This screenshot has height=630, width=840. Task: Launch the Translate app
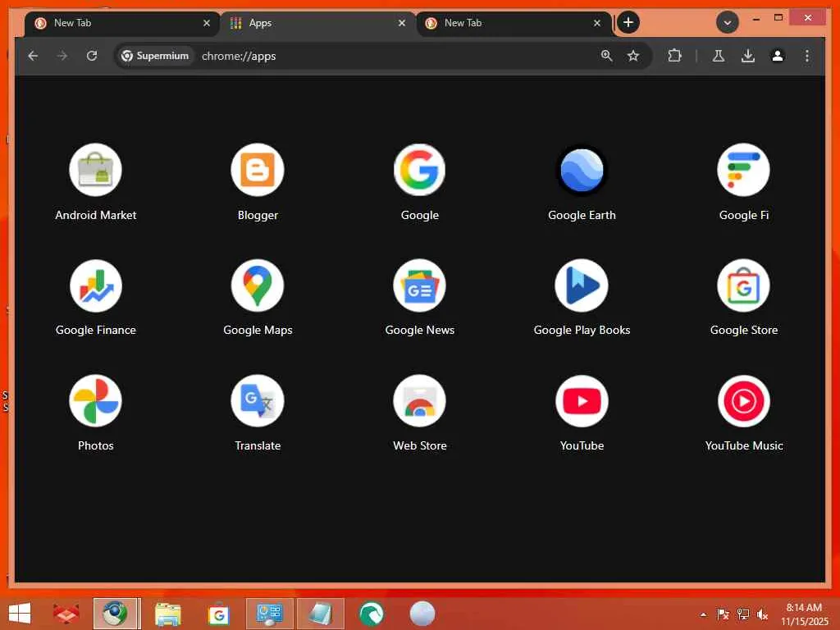click(x=258, y=400)
